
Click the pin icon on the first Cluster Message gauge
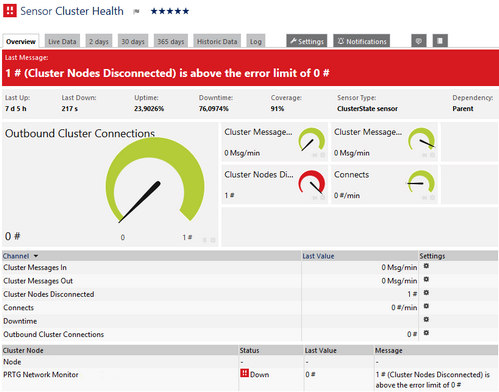point(315,155)
